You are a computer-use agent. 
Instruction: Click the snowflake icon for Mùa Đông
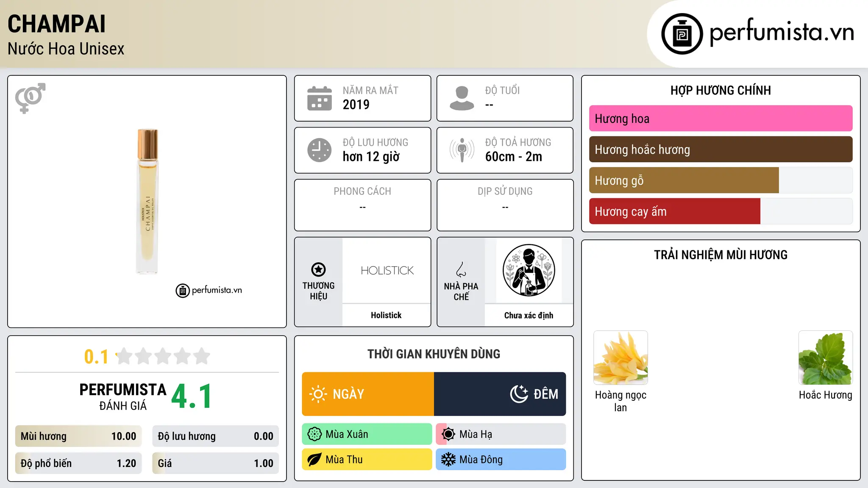click(x=448, y=460)
